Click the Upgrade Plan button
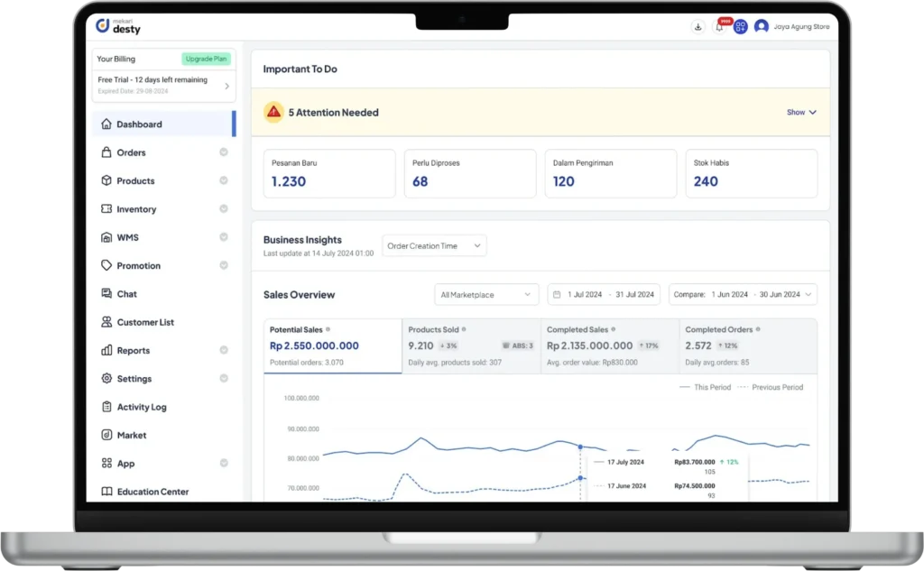This screenshot has width=924, height=571. pyautogui.click(x=207, y=58)
